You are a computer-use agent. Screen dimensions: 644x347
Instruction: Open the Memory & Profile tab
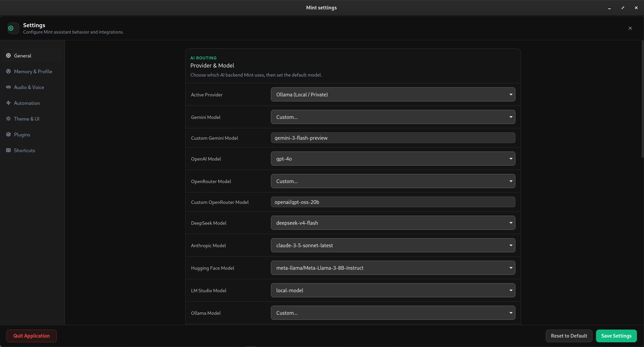point(32,71)
